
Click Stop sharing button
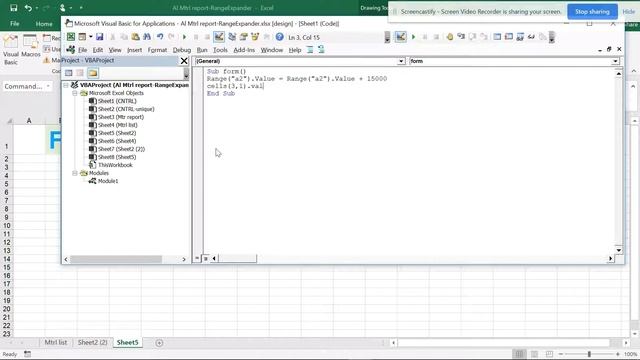click(x=592, y=11)
